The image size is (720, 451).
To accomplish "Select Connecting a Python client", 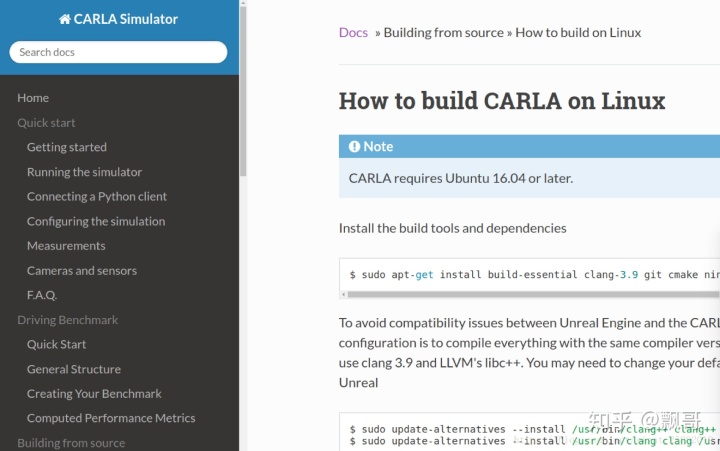I will point(97,197).
